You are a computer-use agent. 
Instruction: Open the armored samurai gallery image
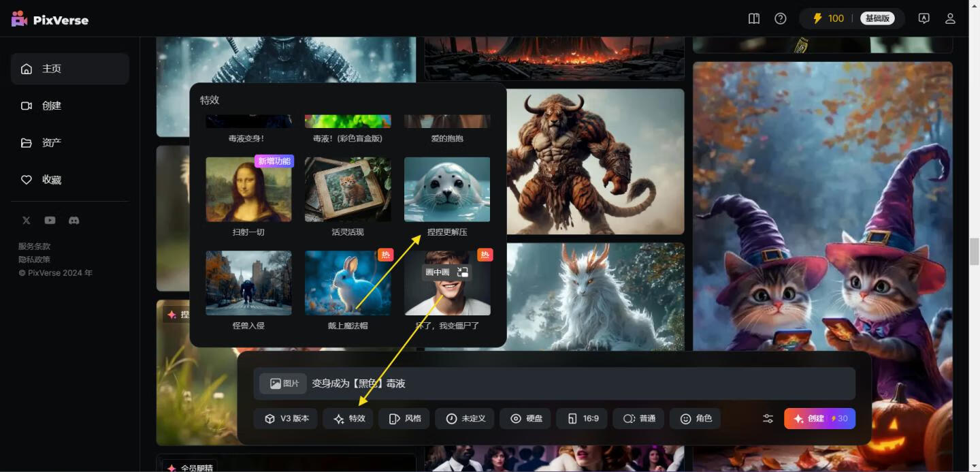pos(286,60)
